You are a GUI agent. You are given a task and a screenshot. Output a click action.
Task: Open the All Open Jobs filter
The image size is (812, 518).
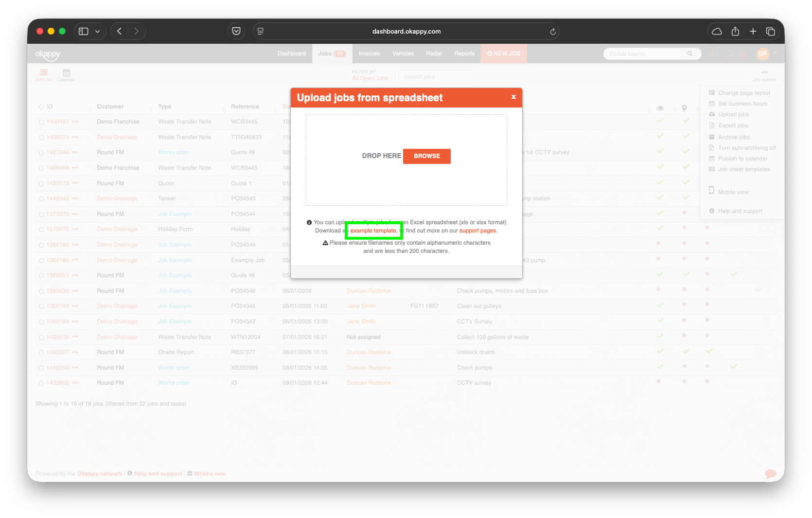pyautogui.click(x=370, y=77)
